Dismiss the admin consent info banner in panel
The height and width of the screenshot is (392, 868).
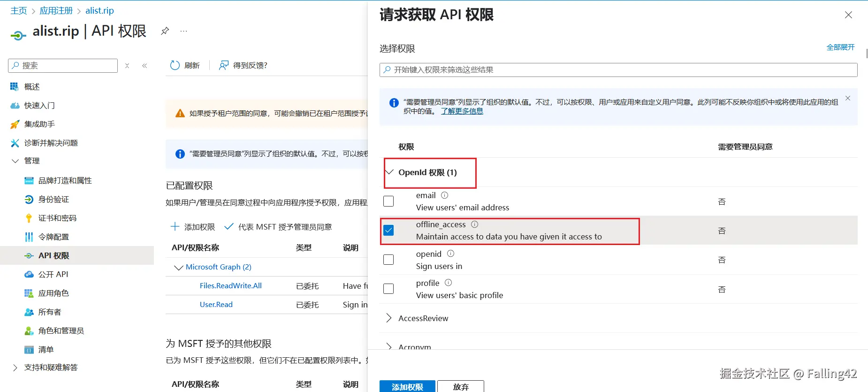[x=848, y=98]
